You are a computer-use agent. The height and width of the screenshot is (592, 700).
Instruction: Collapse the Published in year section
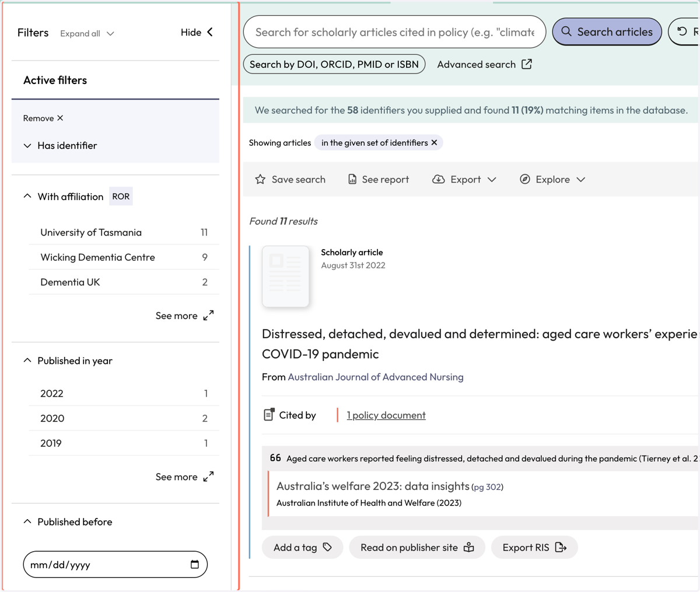tap(68, 360)
